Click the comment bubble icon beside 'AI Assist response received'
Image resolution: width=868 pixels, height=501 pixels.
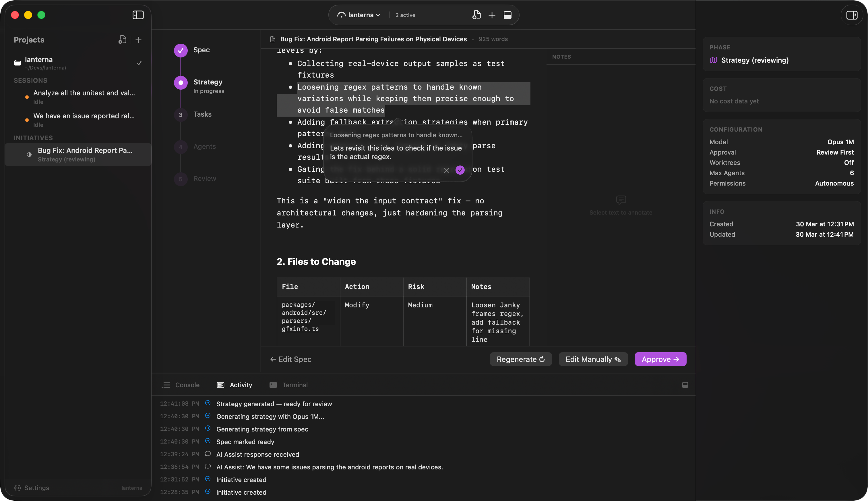[x=208, y=454]
